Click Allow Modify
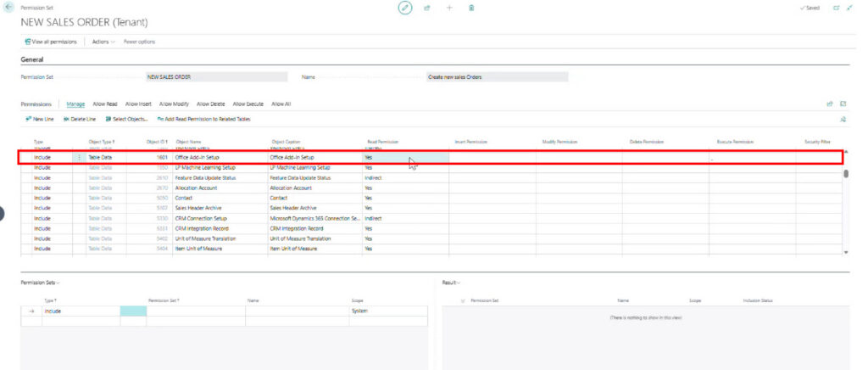Image resolution: width=868 pixels, height=370 pixels. 175,104
